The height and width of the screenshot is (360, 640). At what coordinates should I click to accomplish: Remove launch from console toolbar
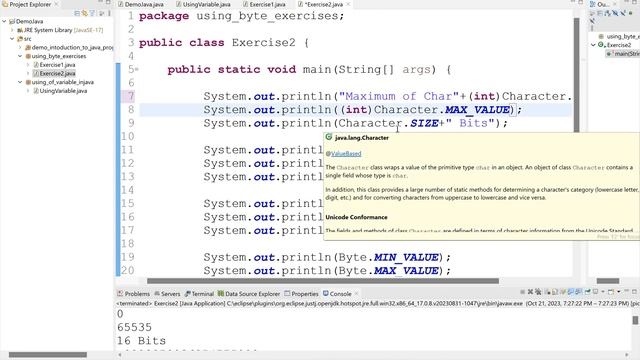point(530,292)
